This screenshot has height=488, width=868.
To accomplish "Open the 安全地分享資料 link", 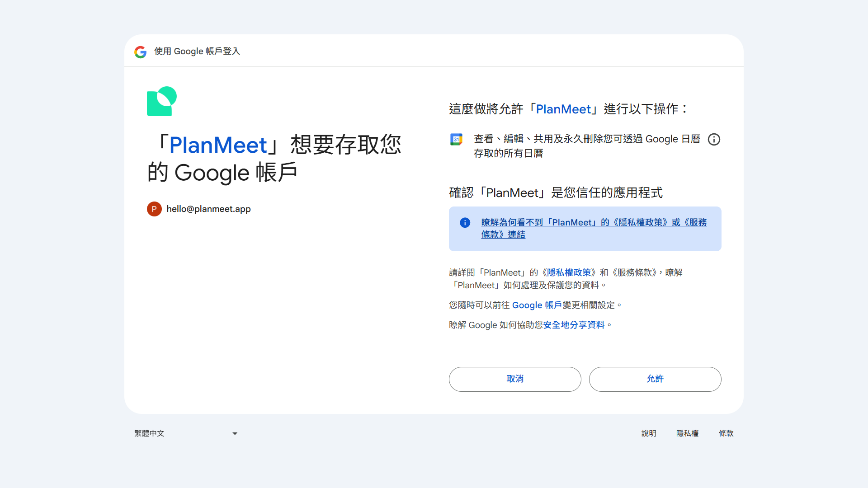I will pyautogui.click(x=574, y=325).
